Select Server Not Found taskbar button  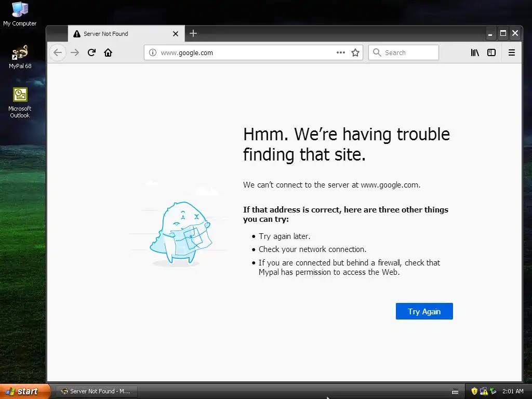(x=96, y=391)
